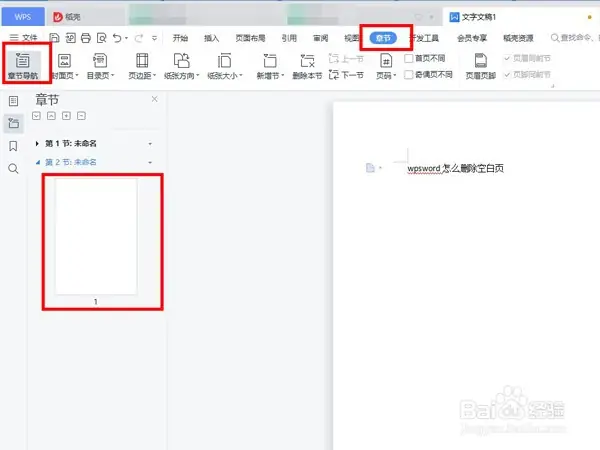The height and width of the screenshot is (450, 600).
Task: Click the Find Command (查找命令) search box
Action: coord(574,38)
